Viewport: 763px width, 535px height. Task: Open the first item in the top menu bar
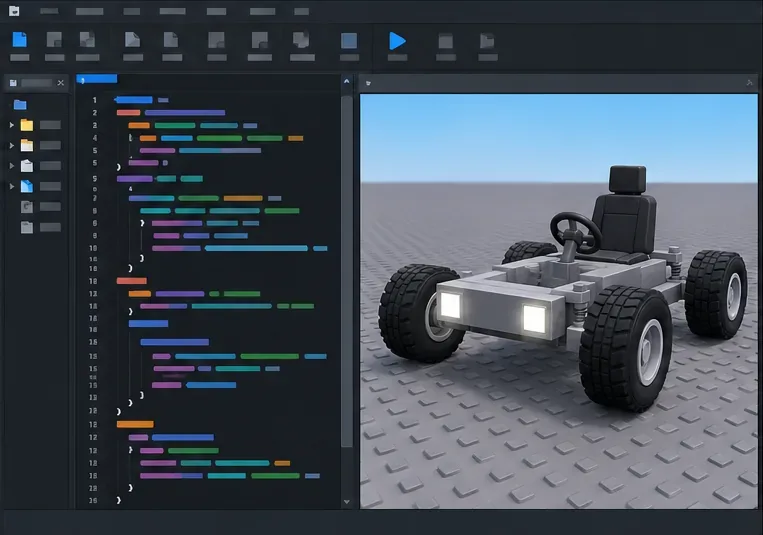49,11
